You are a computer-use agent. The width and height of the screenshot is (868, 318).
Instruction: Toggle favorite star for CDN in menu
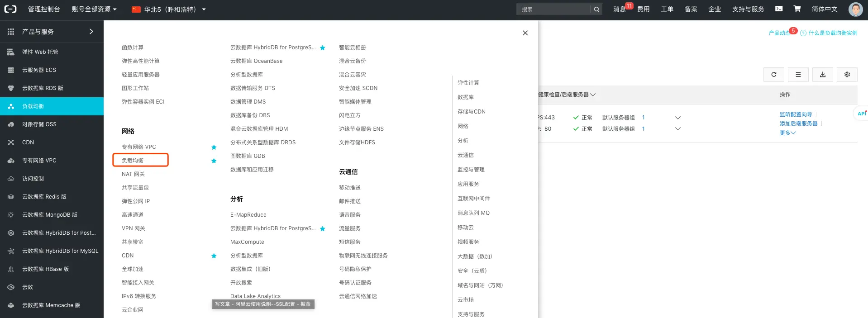click(x=214, y=256)
